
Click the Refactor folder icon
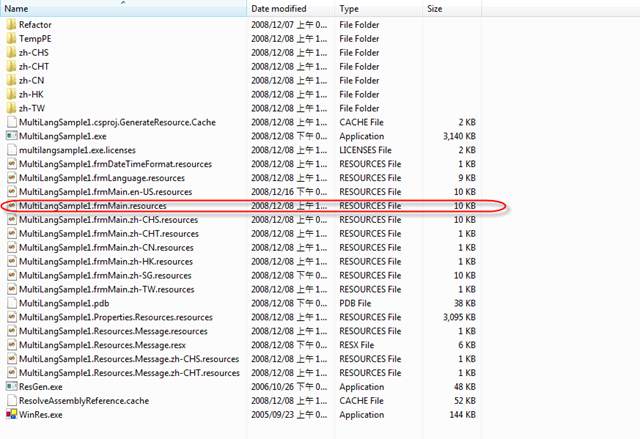(11, 25)
